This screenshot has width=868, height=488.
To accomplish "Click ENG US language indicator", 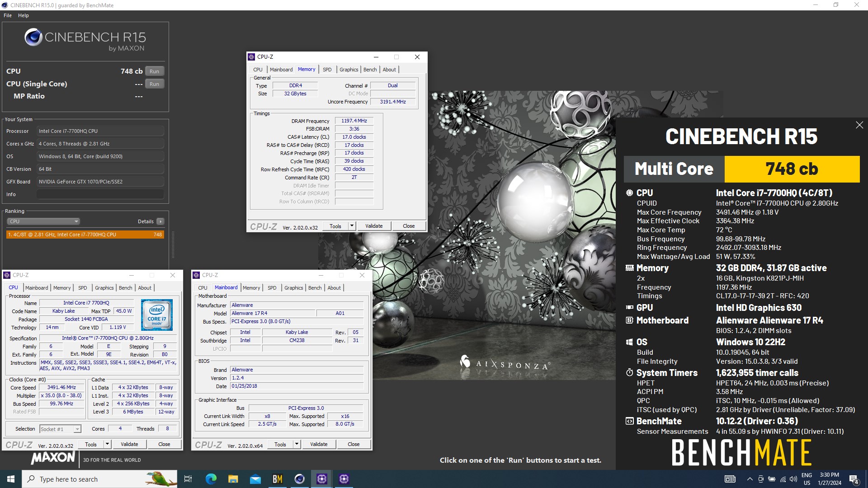I will [x=807, y=479].
